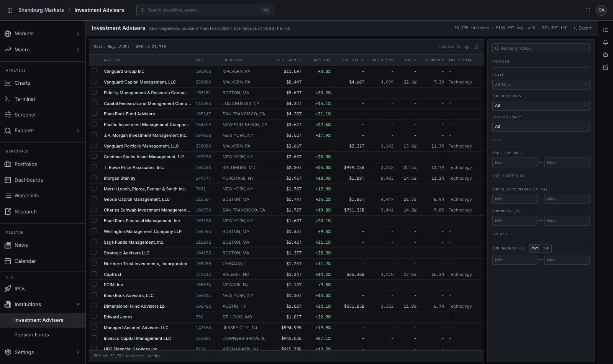
Task: Toggle AUM growth to QoQ
Action: pos(546,248)
